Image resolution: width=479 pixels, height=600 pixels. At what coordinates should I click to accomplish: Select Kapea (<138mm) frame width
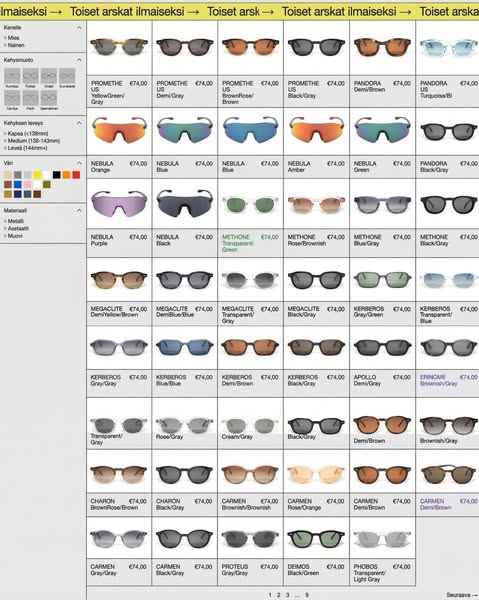pos(26,134)
